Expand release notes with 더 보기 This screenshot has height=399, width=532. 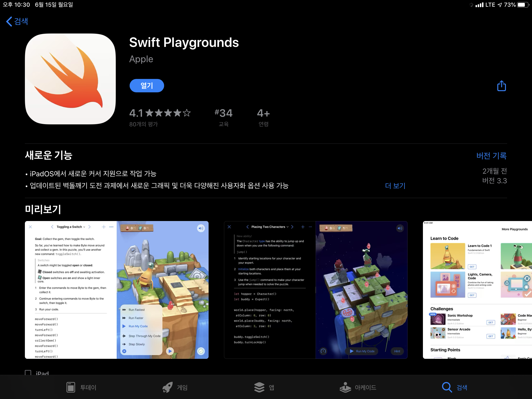(x=395, y=186)
